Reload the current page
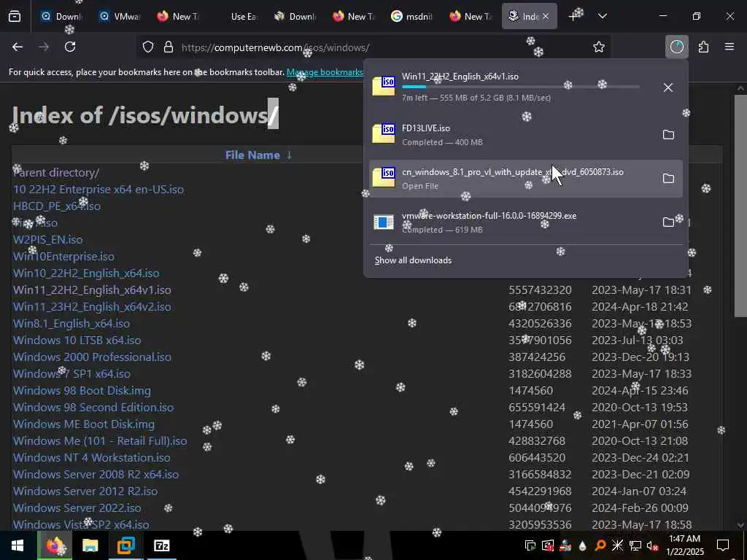The image size is (747, 560). [x=70, y=47]
